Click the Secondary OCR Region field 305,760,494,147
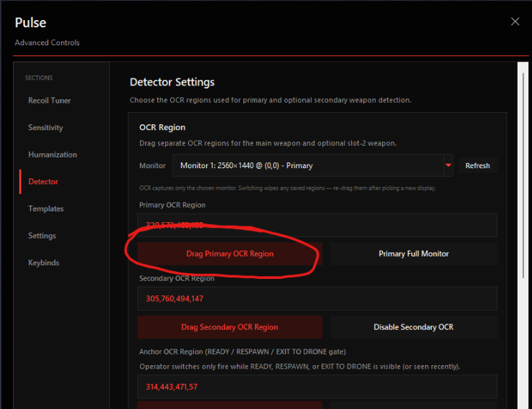This screenshot has width=532, height=409. tap(317, 298)
